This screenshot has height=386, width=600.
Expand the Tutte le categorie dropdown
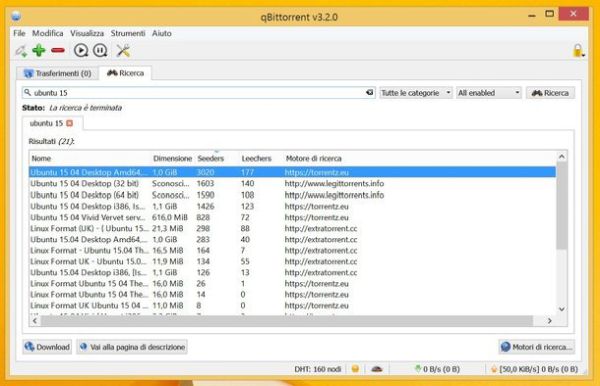pos(416,93)
